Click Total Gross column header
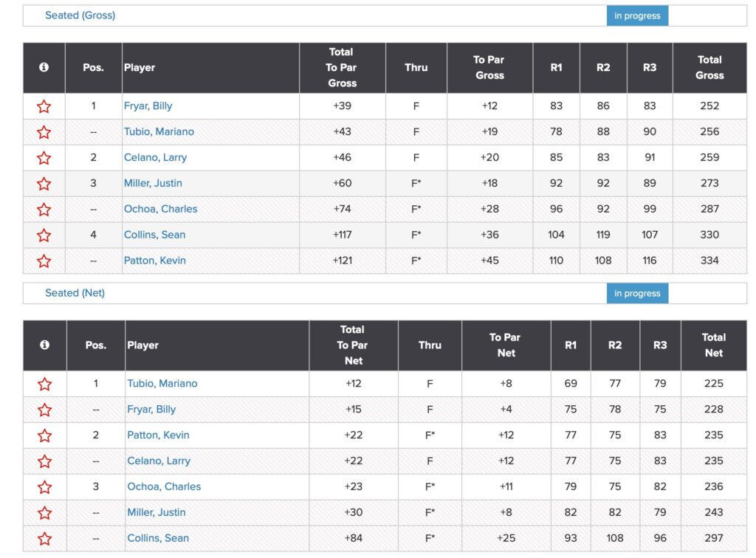This screenshot has height=558, width=756. (709, 67)
